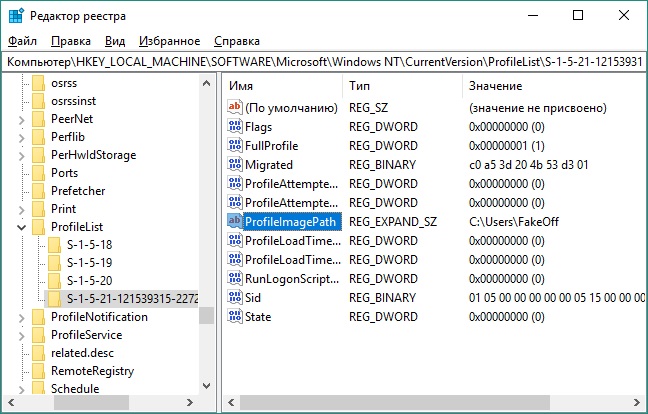The width and height of the screenshot is (648, 414).
Task: Click the Sid binary value icon
Action: (235, 298)
